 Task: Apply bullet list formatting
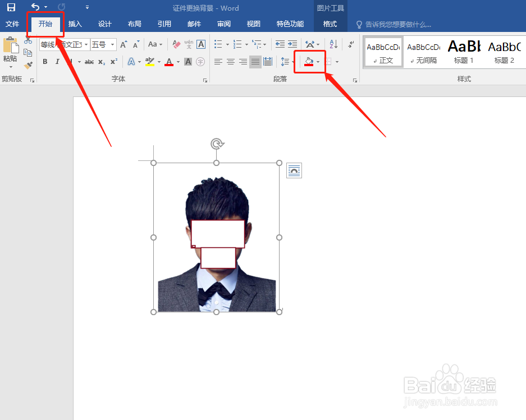pyautogui.click(x=218, y=44)
